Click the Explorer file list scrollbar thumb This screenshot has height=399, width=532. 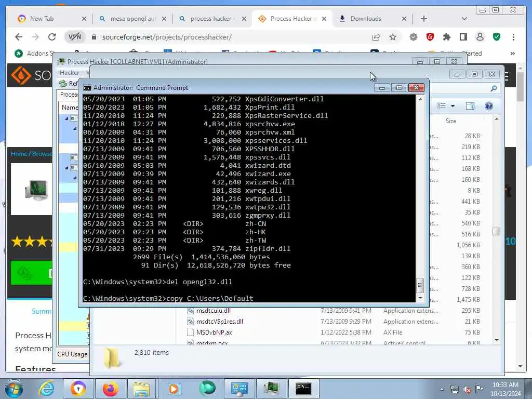click(x=496, y=231)
